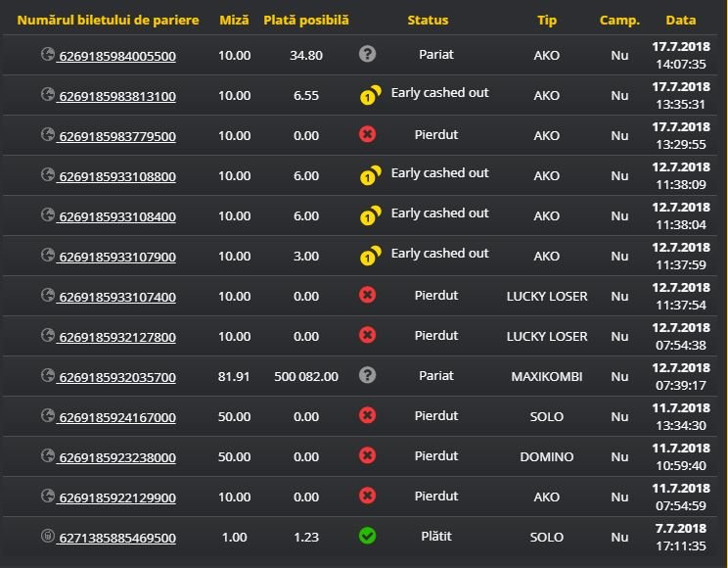Sort by Miză column header
This screenshot has height=568, width=728.
click(234, 20)
